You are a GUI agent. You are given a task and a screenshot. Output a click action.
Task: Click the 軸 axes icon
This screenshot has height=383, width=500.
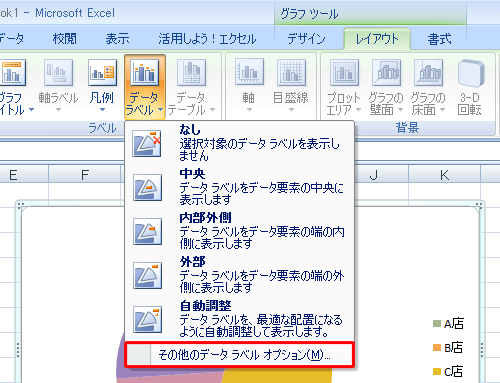249,72
